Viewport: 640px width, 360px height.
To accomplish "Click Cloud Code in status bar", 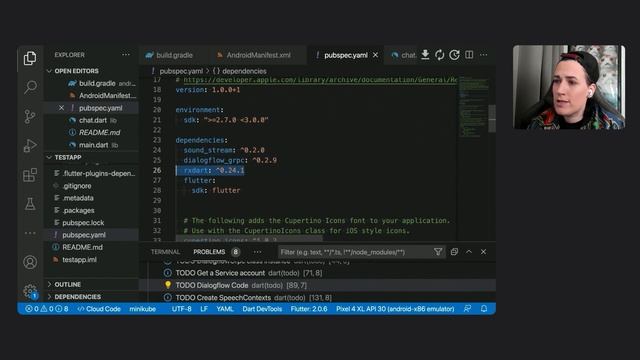I will 99,309.
